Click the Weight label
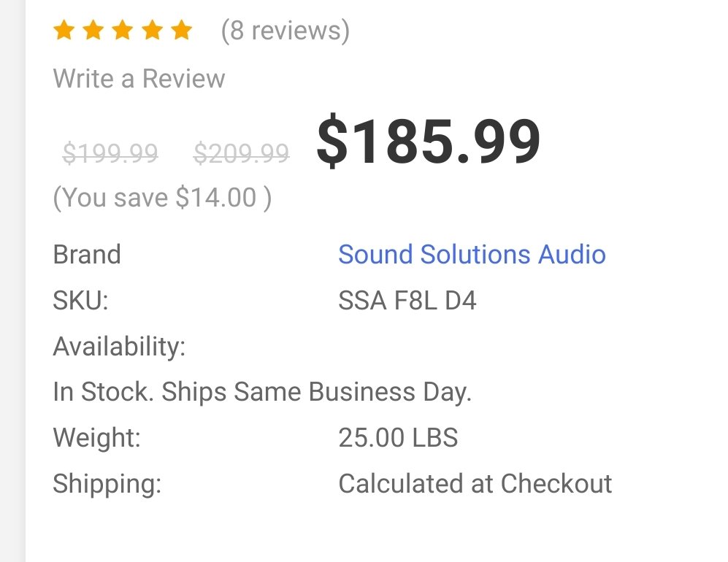Screen dimensions: 728x562 (96, 438)
